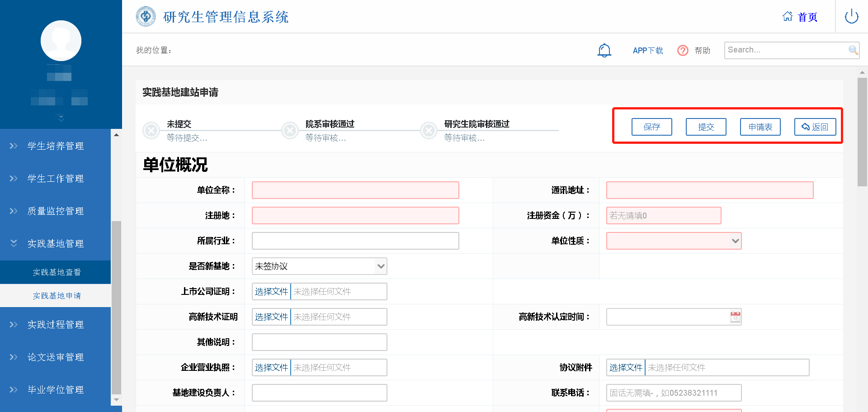The height and width of the screenshot is (412, 868).
Task: Expand 学生培养管理 sidebar menu
Action: point(55,146)
